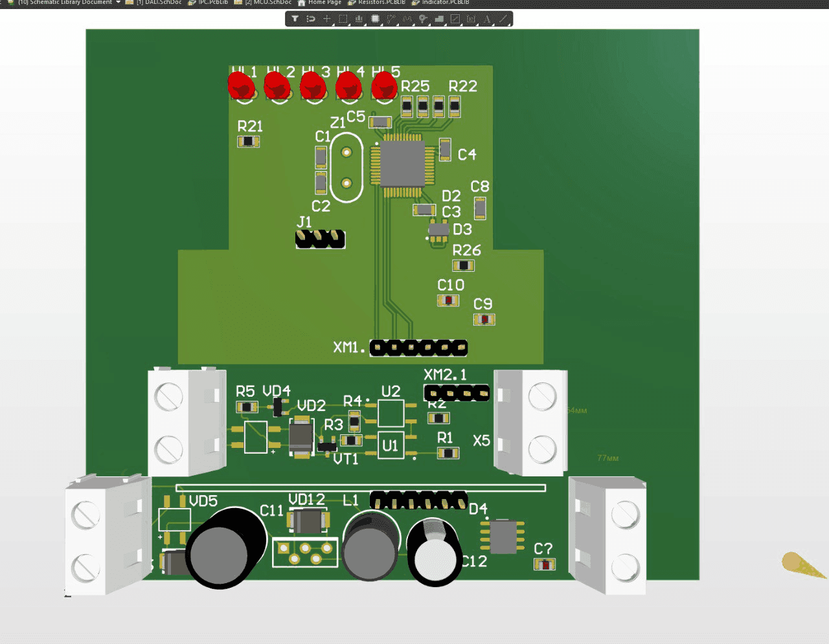Viewport: 829px width, 644px height.
Task: Select the C? capacitor near bottom right
Action: click(x=545, y=564)
